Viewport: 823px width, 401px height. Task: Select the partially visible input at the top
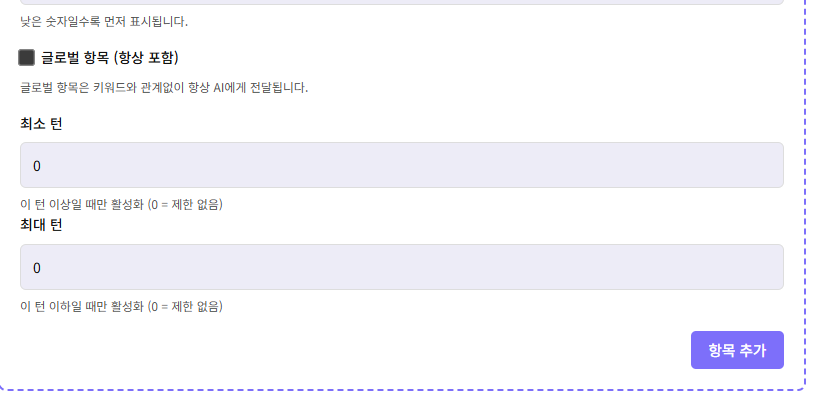401,2
